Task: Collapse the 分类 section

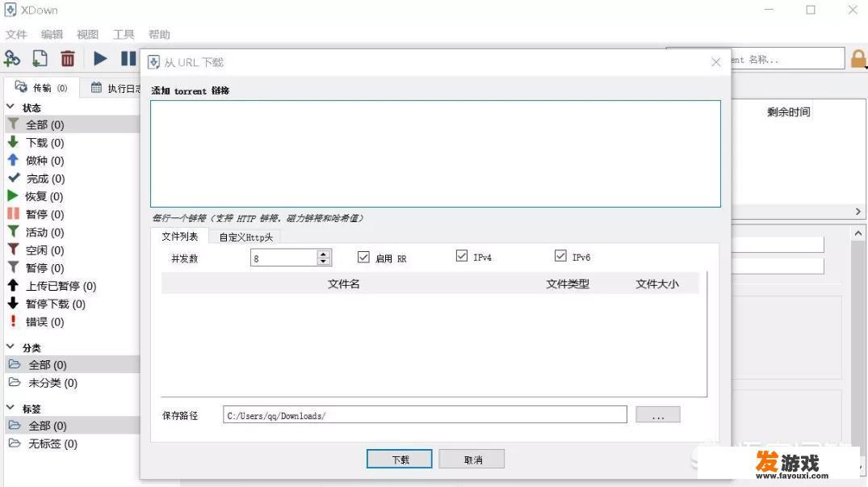Action: [10, 347]
